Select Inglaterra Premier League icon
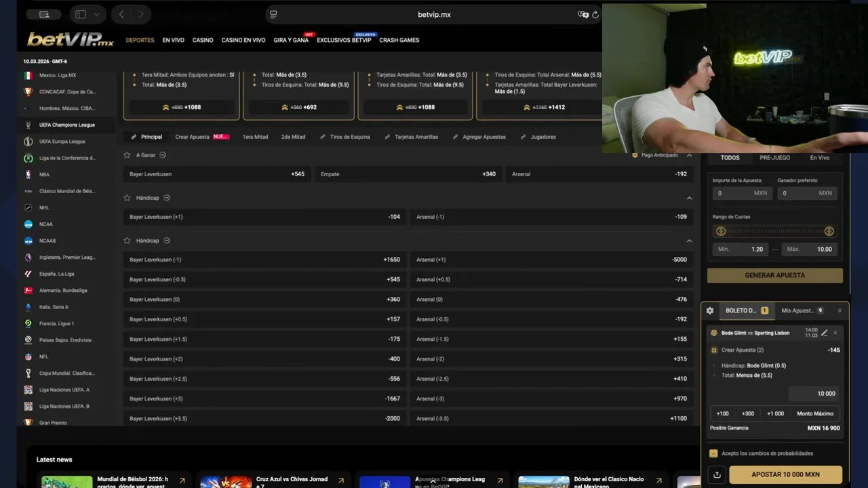 coord(28,258)
